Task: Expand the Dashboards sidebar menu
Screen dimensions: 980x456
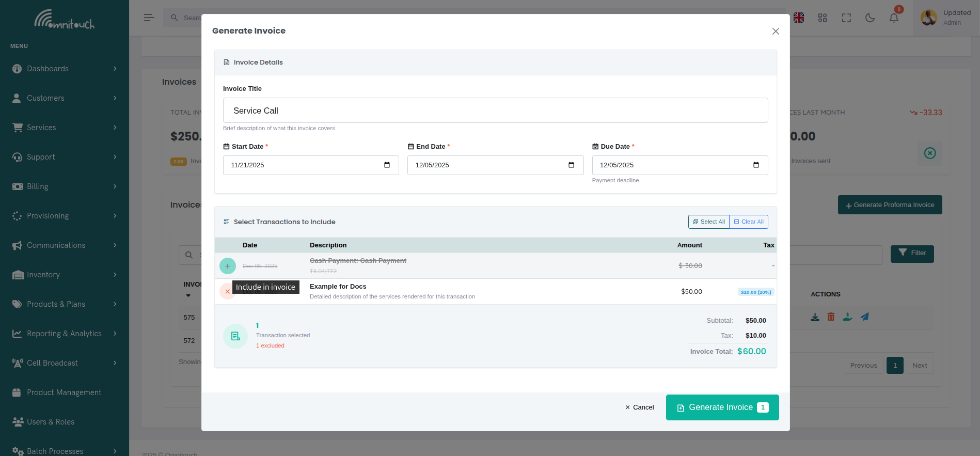Action: coord(65,69)
